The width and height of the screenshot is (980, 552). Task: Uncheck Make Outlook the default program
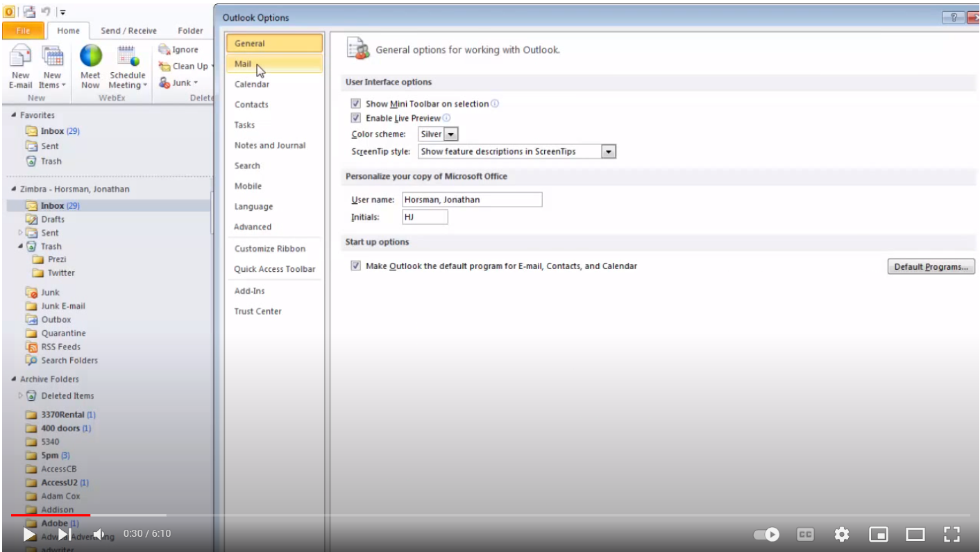point(356,266)
